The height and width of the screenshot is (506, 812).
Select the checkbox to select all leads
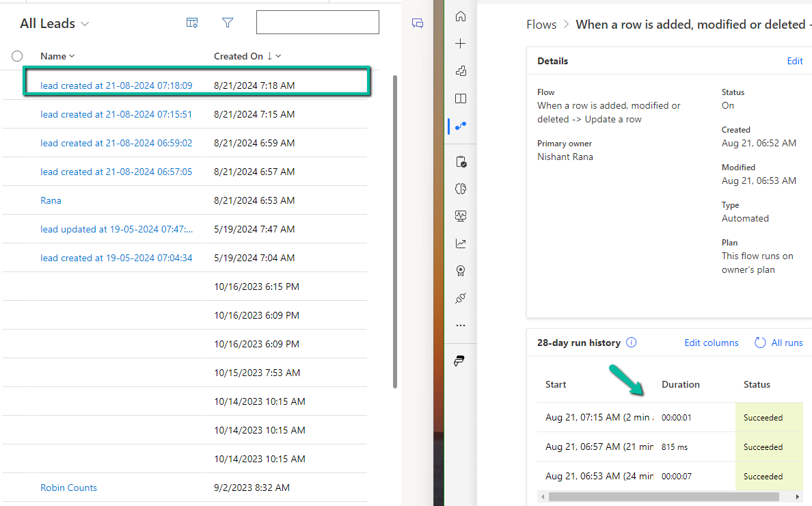pos(17,56)
